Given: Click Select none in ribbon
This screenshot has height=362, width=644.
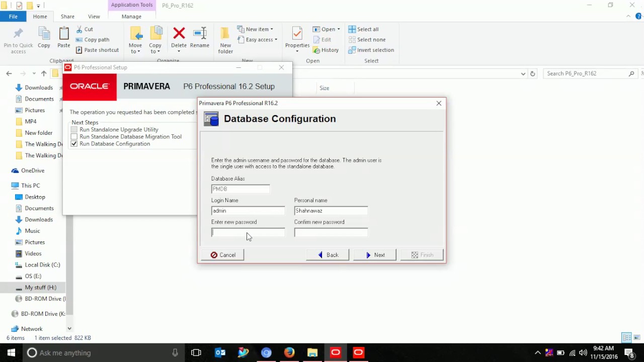Looking at the screenshot, I should [x=367, y=40].
